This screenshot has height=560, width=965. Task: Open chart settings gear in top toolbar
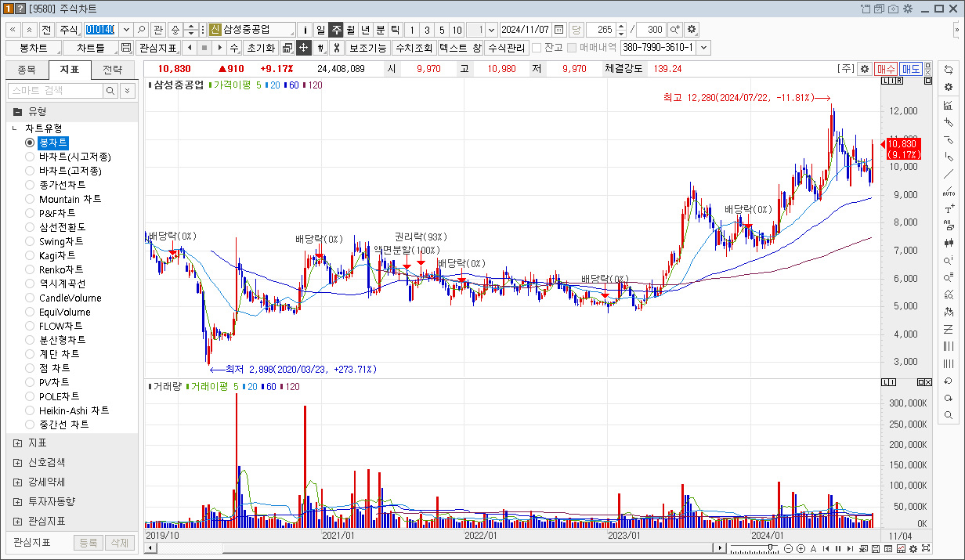tap(692, 29)
